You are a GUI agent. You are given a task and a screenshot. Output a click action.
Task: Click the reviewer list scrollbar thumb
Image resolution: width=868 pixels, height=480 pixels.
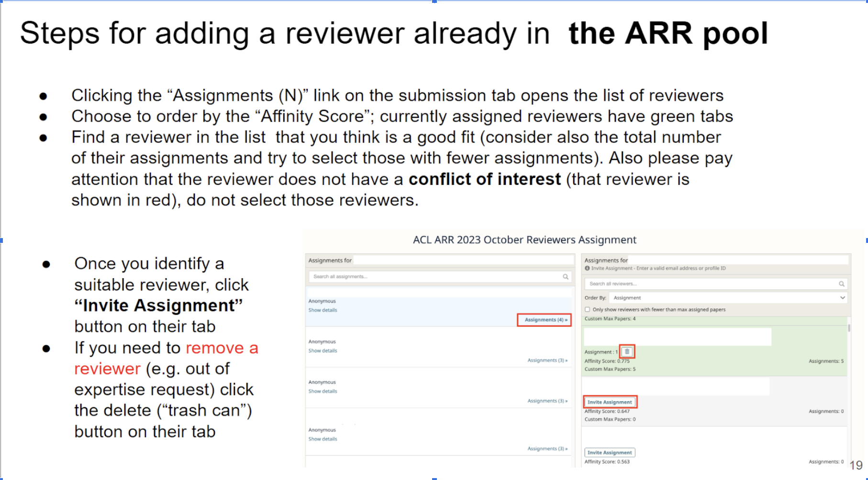[x=849, y=327]
